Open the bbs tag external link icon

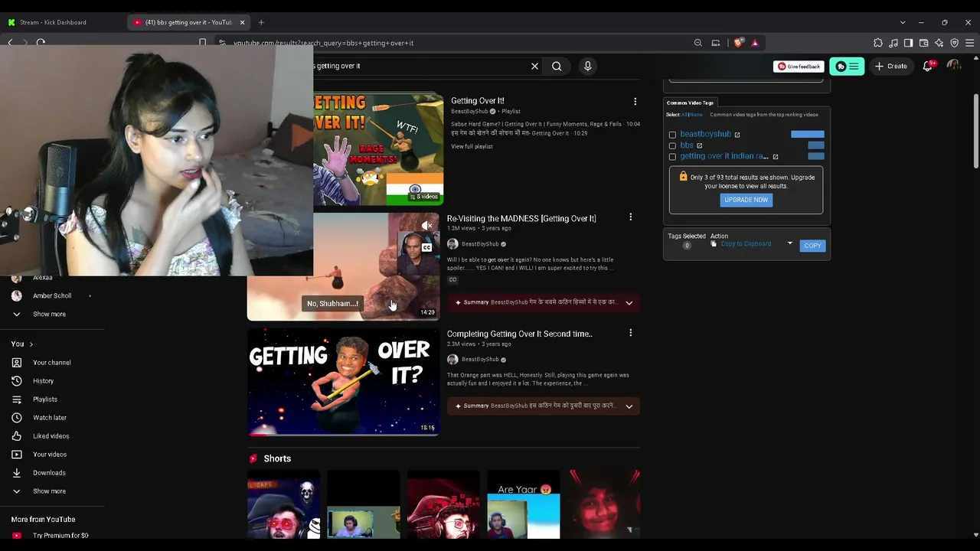click(x=699, y=145)
